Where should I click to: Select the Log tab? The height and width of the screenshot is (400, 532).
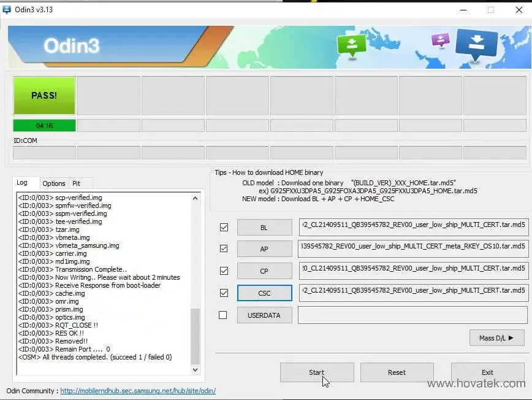pyautogui.click(x=25, y=182)
